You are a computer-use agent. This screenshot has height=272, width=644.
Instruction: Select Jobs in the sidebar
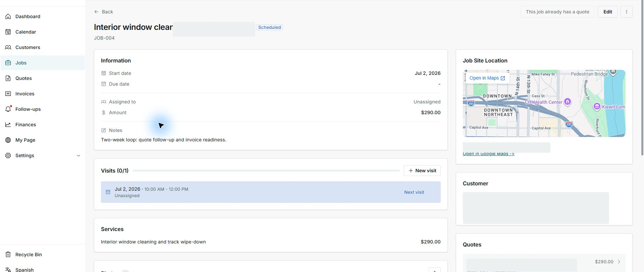[x=43, y=63]
